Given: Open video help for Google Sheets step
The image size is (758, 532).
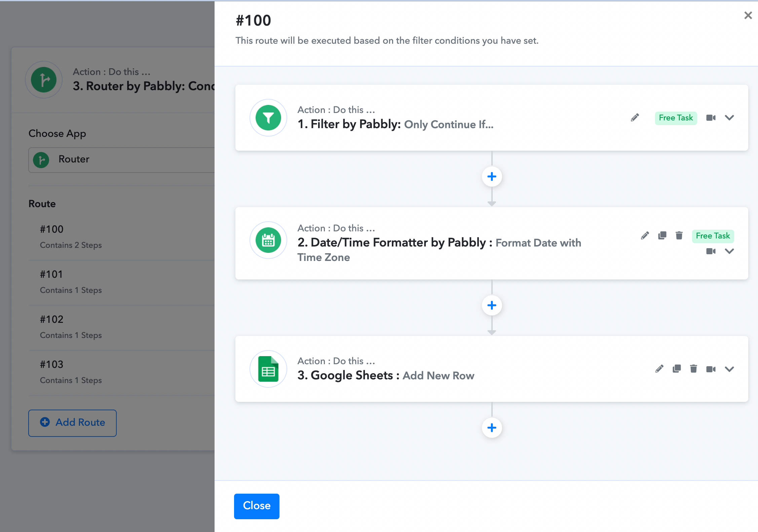Looking at the screenshot, I should pyautogui.click(x=711, y=369).
